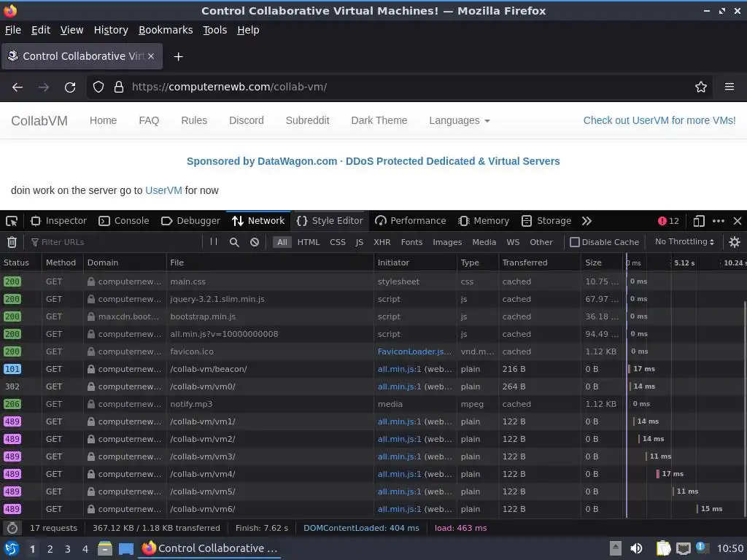Viewport: 747px width, 560px height.
Task: Enable the Disable Cache checkbox
Action: click(575, 242)
